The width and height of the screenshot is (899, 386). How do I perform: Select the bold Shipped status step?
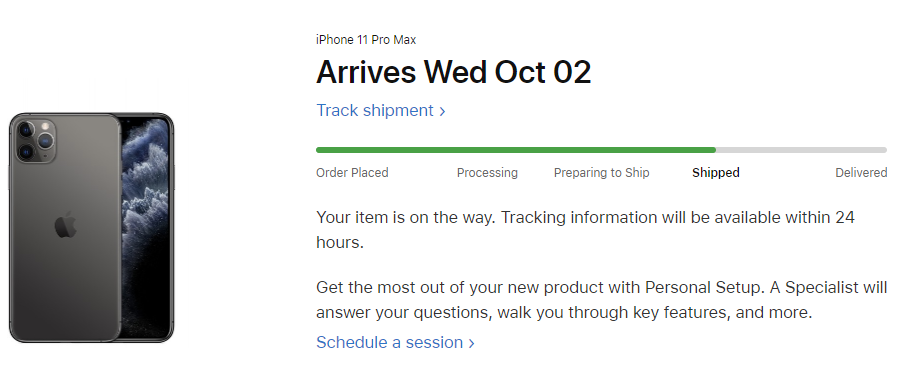[716, 173]
